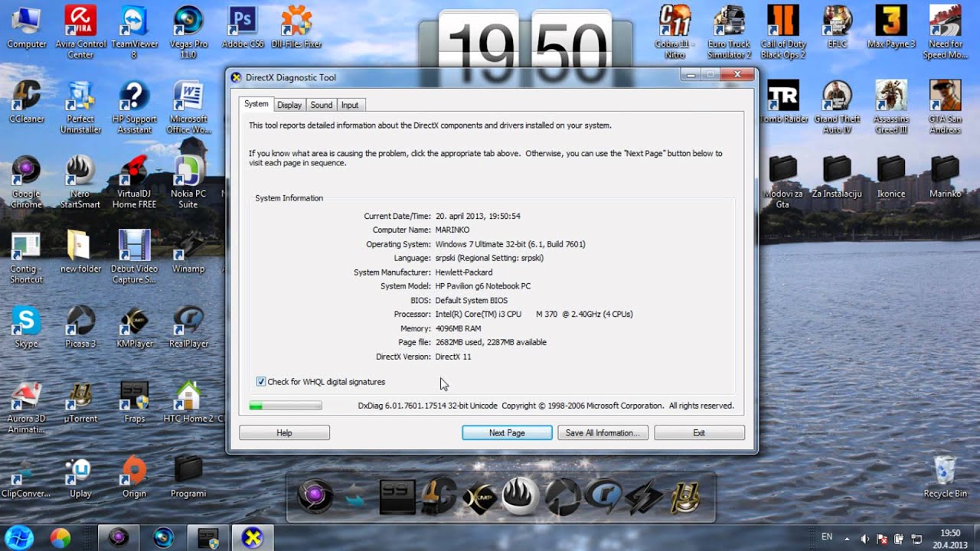The width and height of the screenshot is (980, 551).
Task: Select Picasa 3 desktop icon
Action: pyautogui.click(x=80, y=327)
